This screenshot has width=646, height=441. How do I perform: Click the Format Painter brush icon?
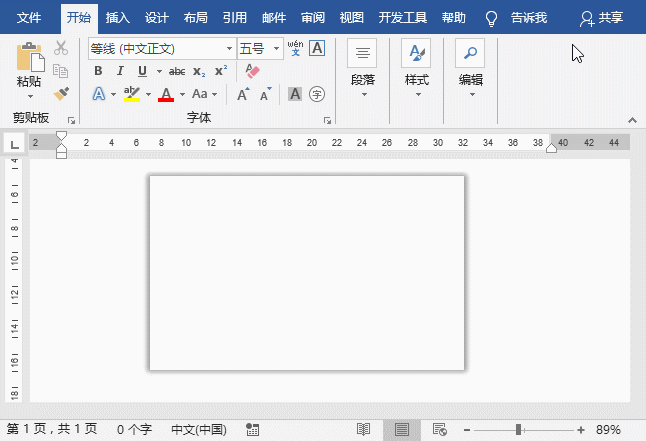coord(61,93)
